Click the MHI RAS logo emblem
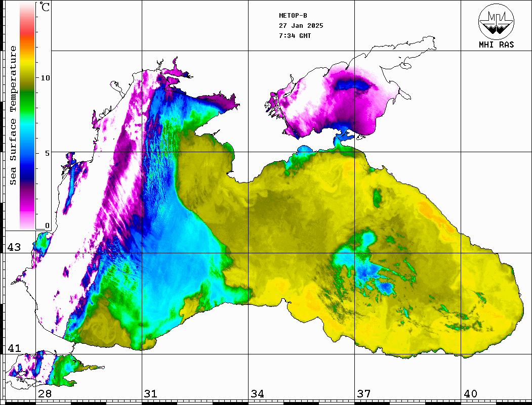This screenshot has width=532, height=405. click(x=496, y=22)
